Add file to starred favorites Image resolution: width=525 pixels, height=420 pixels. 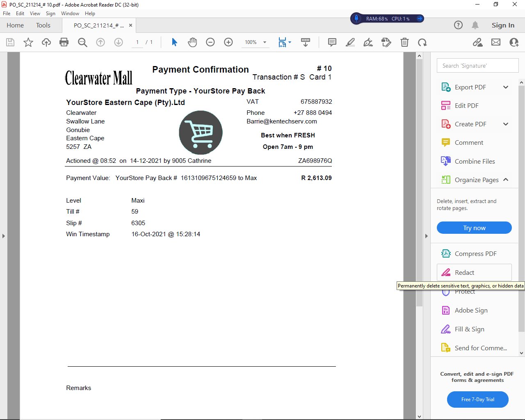pyautogui.click(x=28, y=42)
